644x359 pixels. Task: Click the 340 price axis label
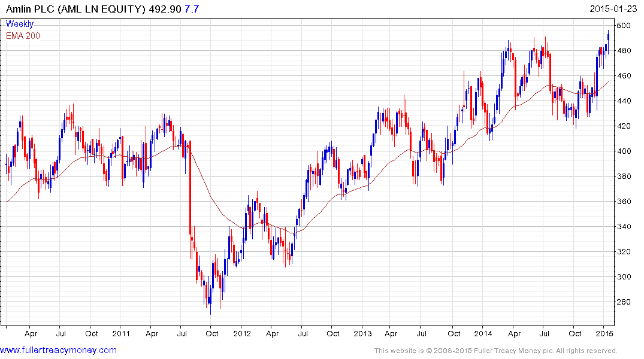click(x=624, y=227)
